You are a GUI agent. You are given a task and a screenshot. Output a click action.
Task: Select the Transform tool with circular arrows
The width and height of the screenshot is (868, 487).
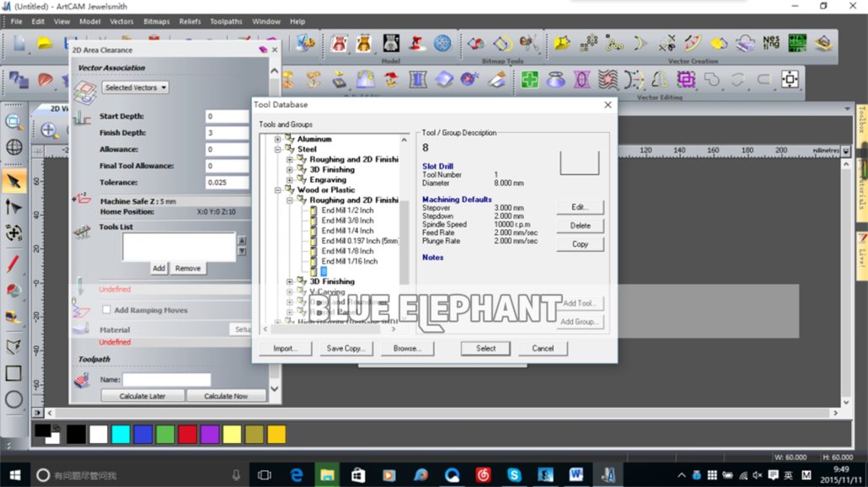13,233
